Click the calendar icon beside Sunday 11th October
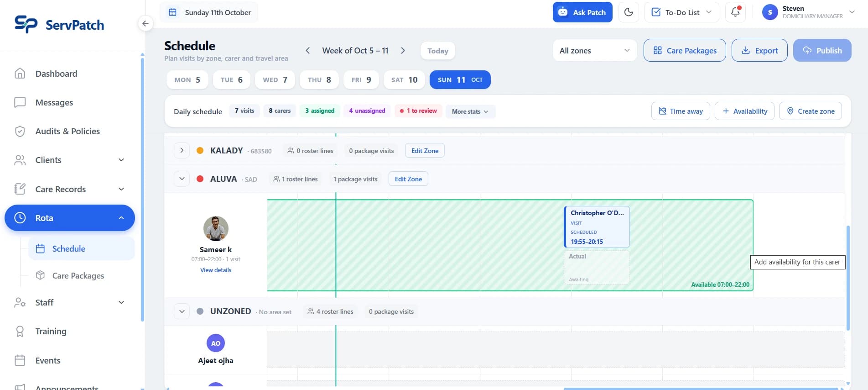This screenshot has width=868, height=390. [x=172, y=12]
